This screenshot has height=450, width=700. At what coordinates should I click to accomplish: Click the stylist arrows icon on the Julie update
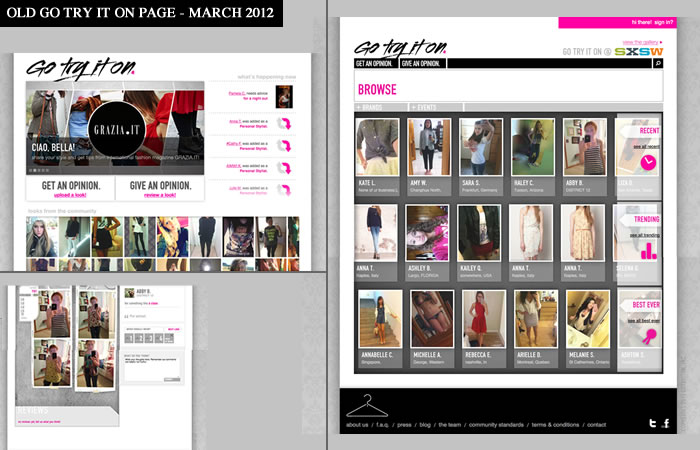tap(284, 190)
